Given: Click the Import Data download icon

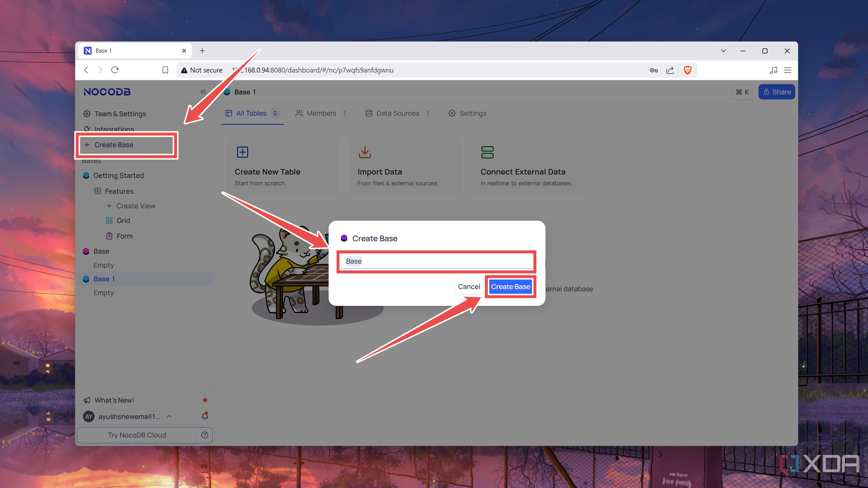Looking at the screenshot, I should tap(365, 152).
